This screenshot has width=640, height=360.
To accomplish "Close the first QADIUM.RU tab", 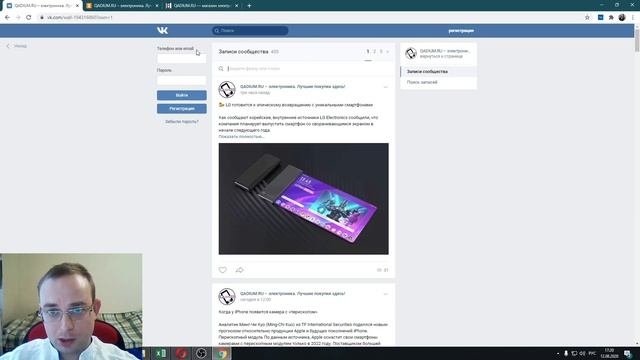I will point(77,6).
